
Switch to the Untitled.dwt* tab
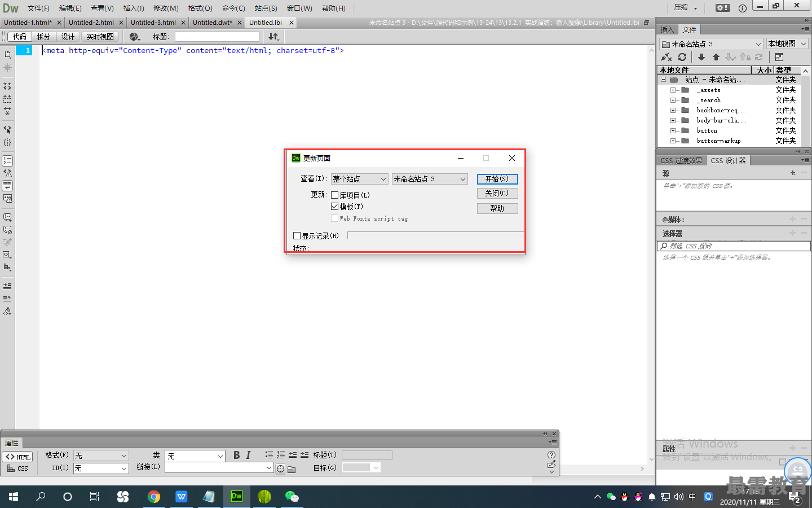(212, 23)
